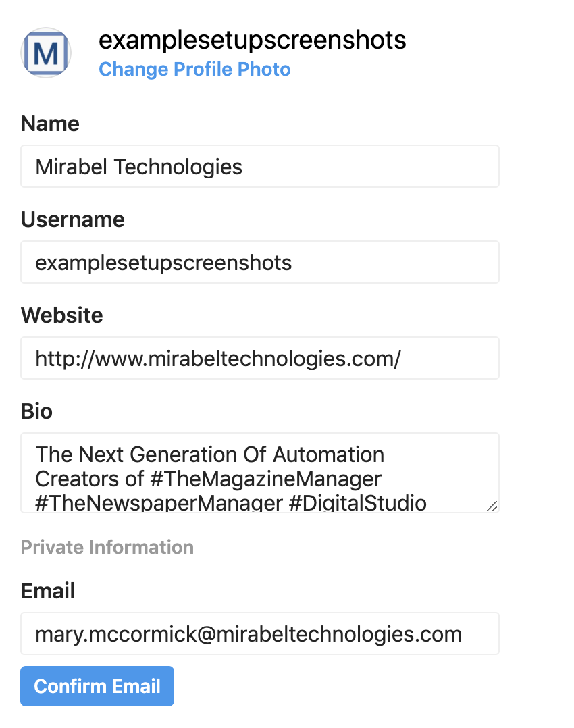
Task: Click the first bio line about Automation
Action: (210, 454)
